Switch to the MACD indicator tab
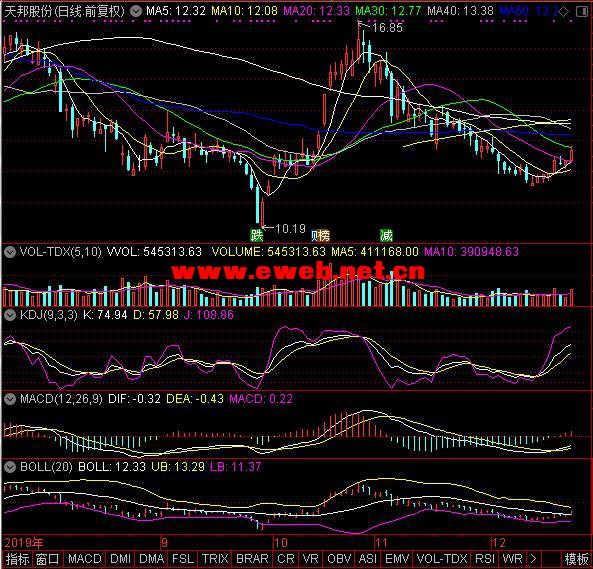 click(84, 559)
